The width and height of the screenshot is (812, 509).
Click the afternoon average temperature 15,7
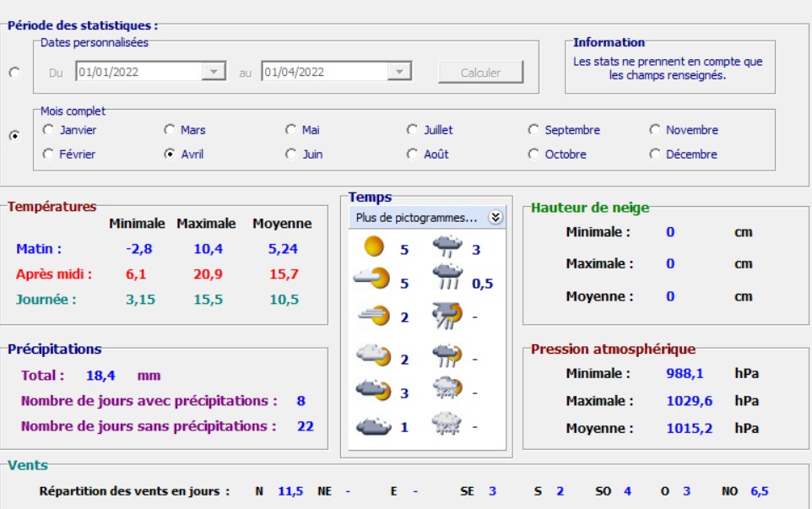coord(284,274)
